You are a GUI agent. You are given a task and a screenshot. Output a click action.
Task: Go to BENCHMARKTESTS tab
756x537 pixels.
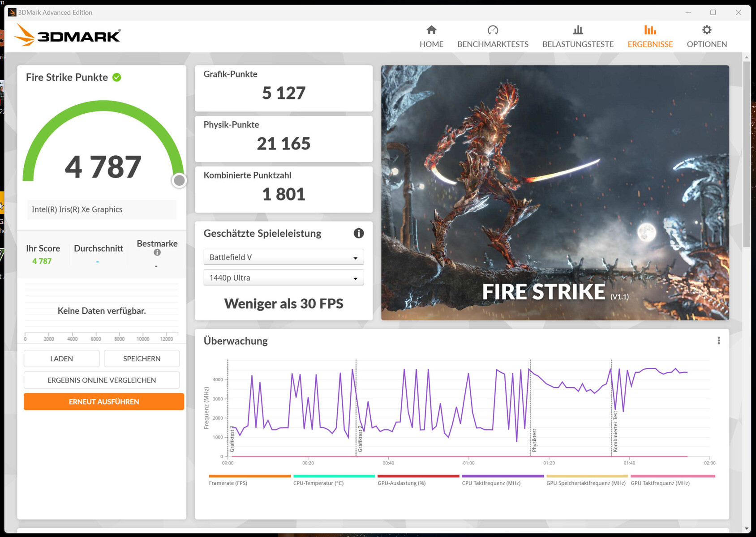(x=493, y=37)
